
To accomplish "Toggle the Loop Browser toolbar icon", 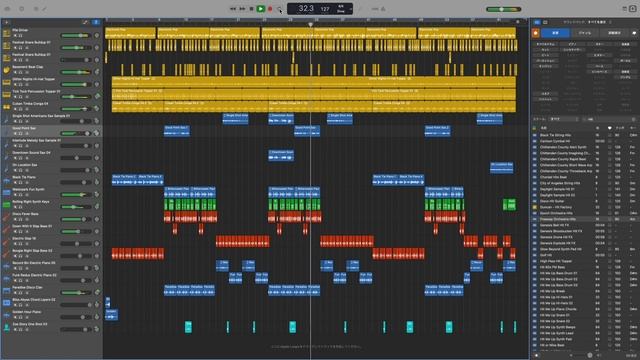I will point(633,9).
